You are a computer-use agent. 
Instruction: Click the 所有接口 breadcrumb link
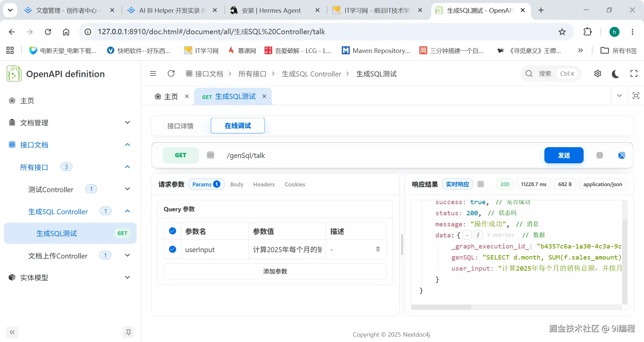[252, 74]
